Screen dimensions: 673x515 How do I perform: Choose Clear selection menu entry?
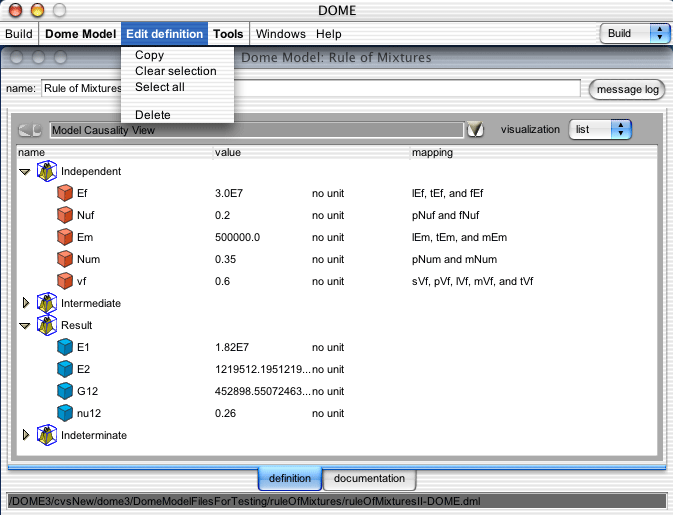tap(178, 71)
